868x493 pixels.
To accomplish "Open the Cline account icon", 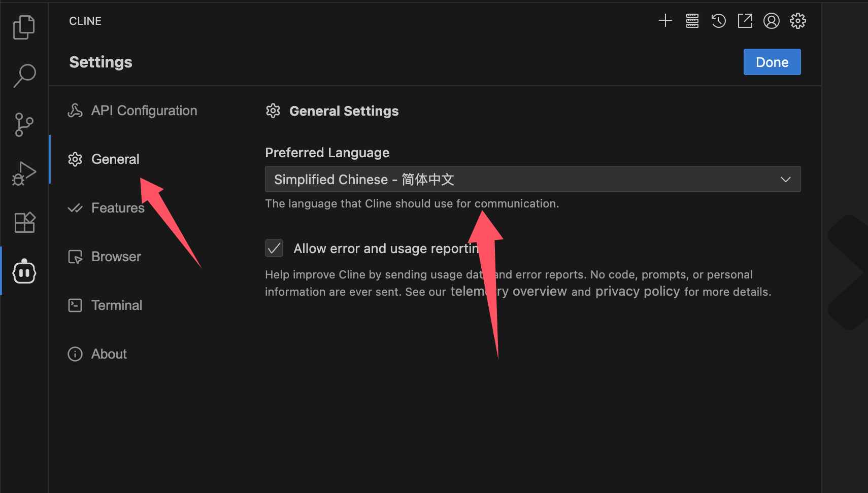I will 771,21.
